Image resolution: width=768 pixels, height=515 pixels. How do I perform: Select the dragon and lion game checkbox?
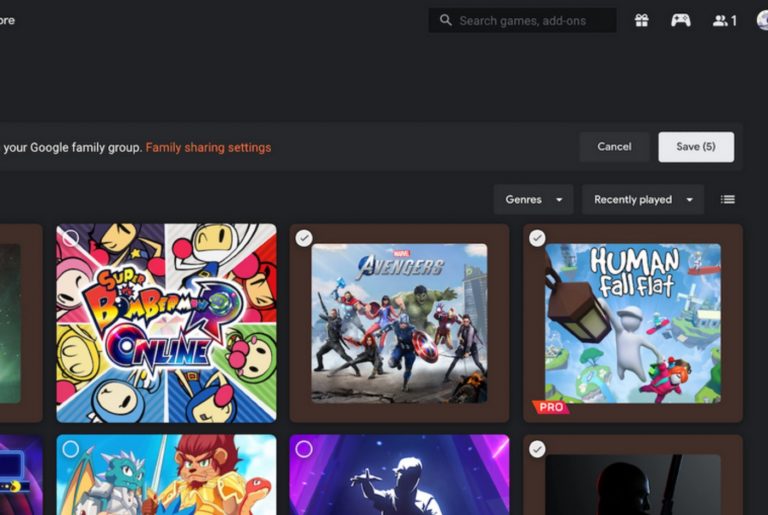71,449
